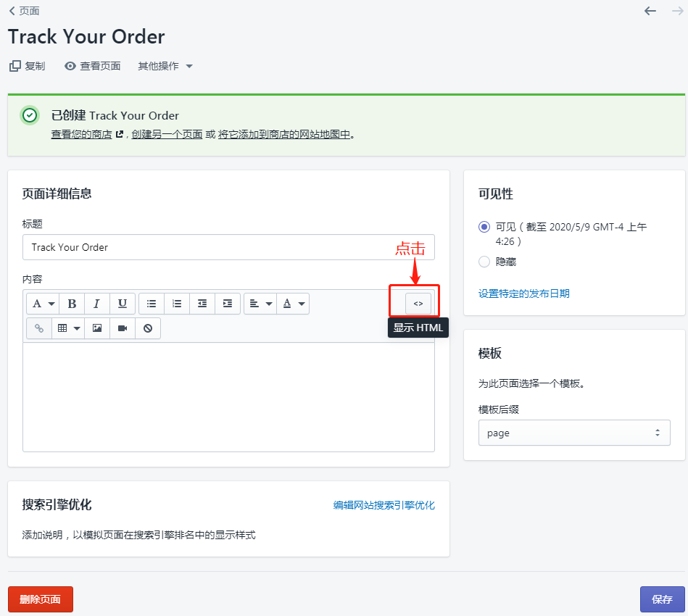Open the text alignment dropdown

(x=260, y=303)
